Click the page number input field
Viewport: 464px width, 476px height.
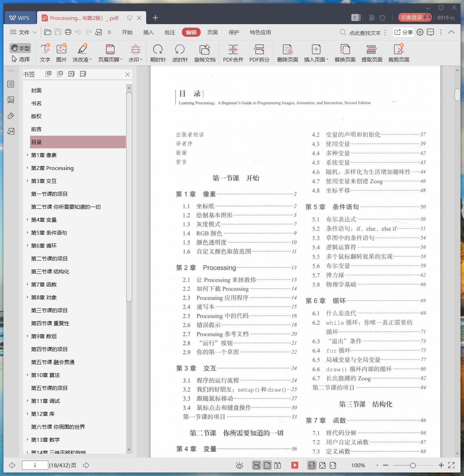[35, 465]
